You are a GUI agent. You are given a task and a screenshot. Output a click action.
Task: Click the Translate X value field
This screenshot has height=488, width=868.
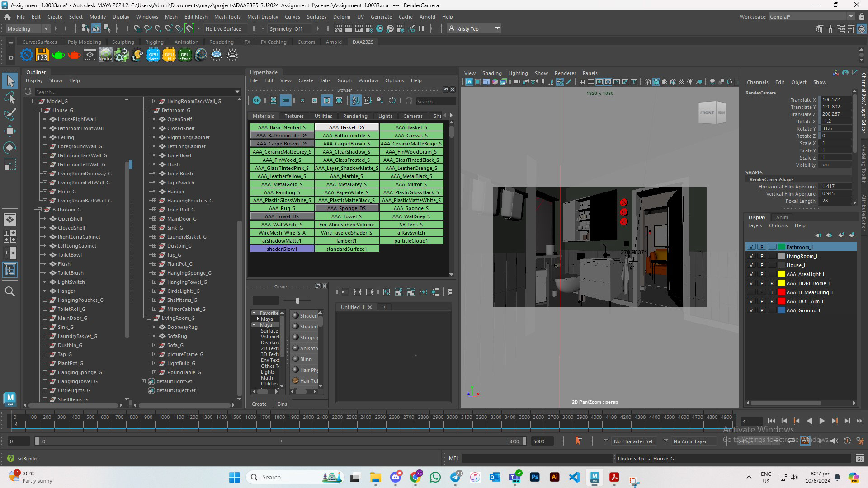pyautogui.click(x=835, y=99)
